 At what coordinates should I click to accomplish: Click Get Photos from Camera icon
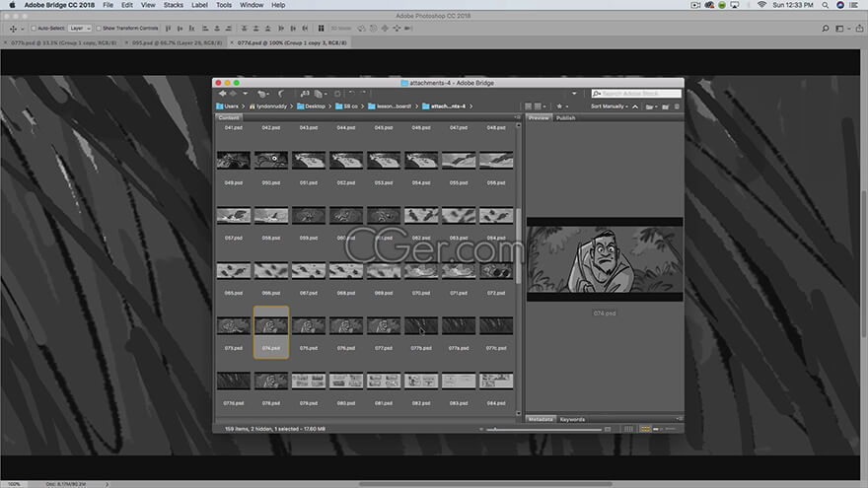pyautogui.click(x=305, y=94)
